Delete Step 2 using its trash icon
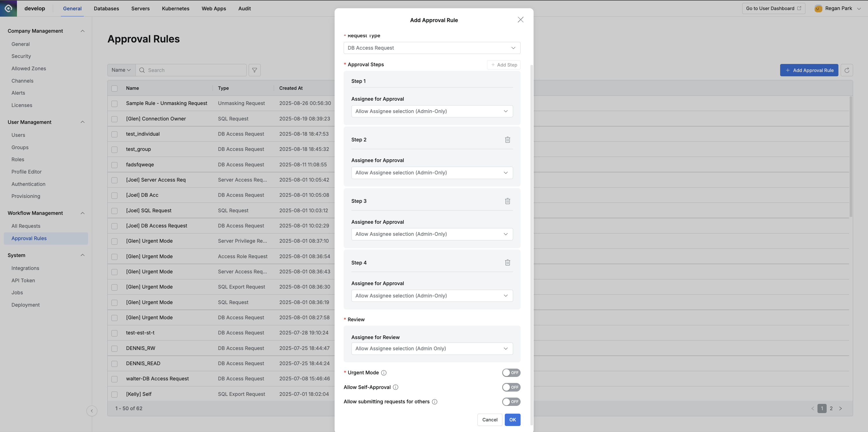 pos(508,139)
